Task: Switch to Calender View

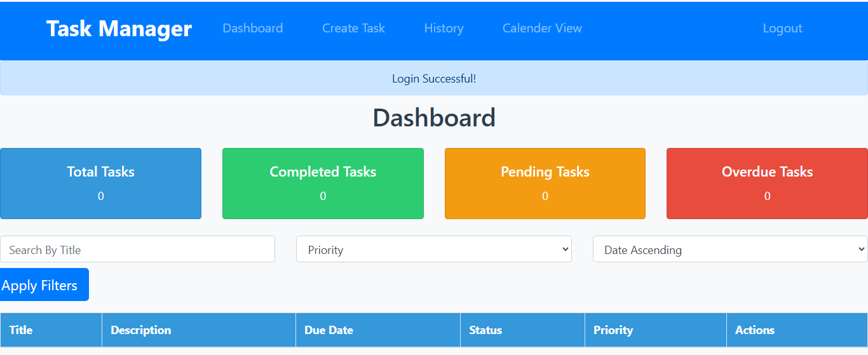Action: 542,29
